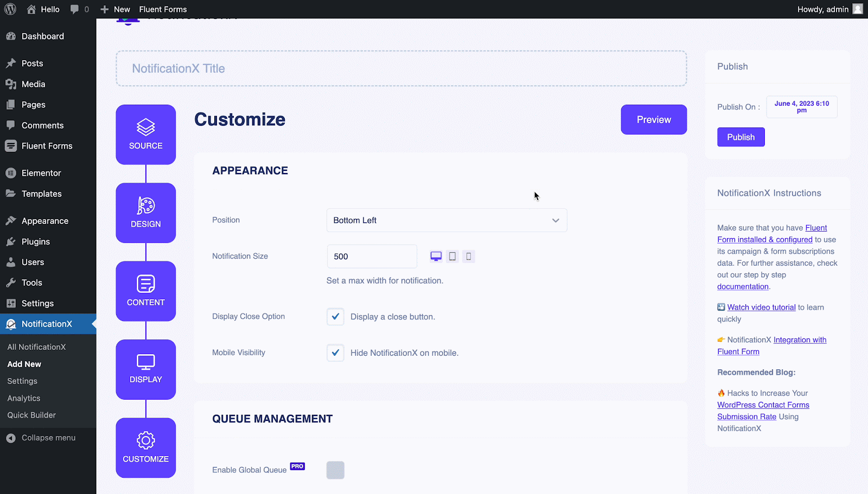
Task: Collapse the admin sidebar menu
Action: pos(41,438)
